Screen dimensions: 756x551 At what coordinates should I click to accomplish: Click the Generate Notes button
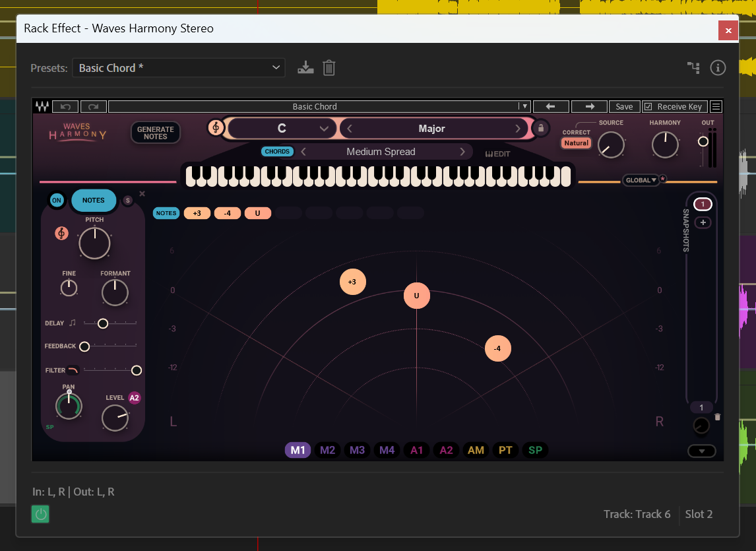click(155, 133)
